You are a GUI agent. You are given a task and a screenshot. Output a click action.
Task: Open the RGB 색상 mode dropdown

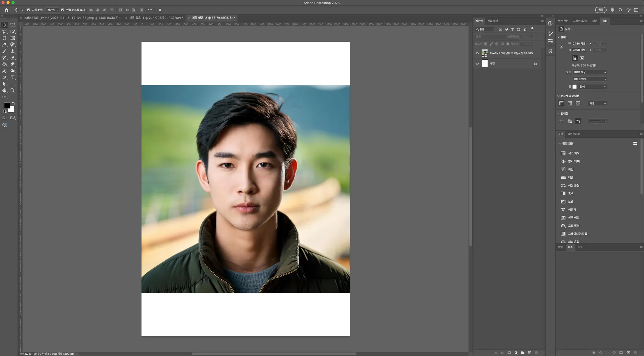[x=590, y=72]
